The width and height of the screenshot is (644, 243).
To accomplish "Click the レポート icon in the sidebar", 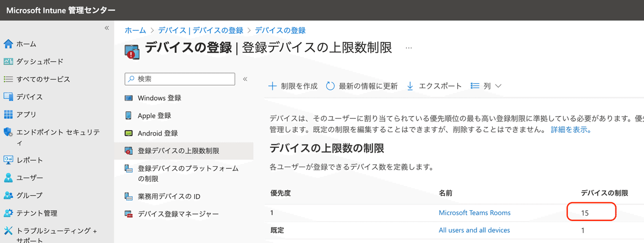I will (8, 160).
